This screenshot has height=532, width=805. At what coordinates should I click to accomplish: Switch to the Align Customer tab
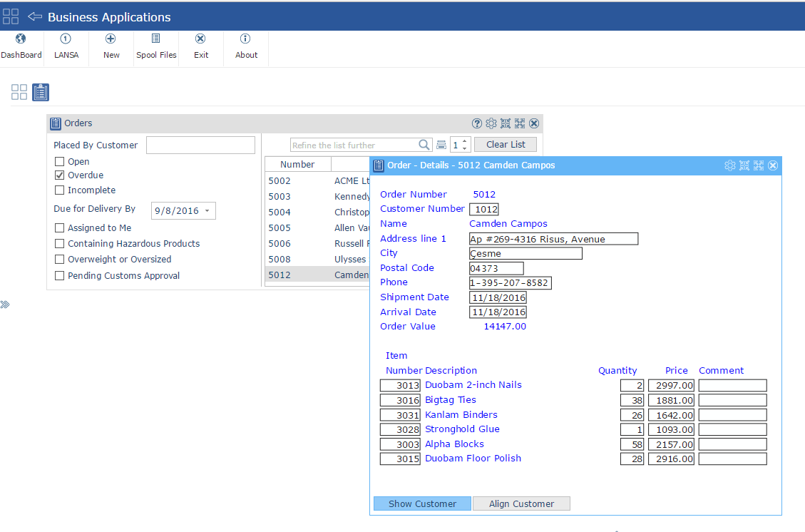pyautogui.click(x=521, y=503)
